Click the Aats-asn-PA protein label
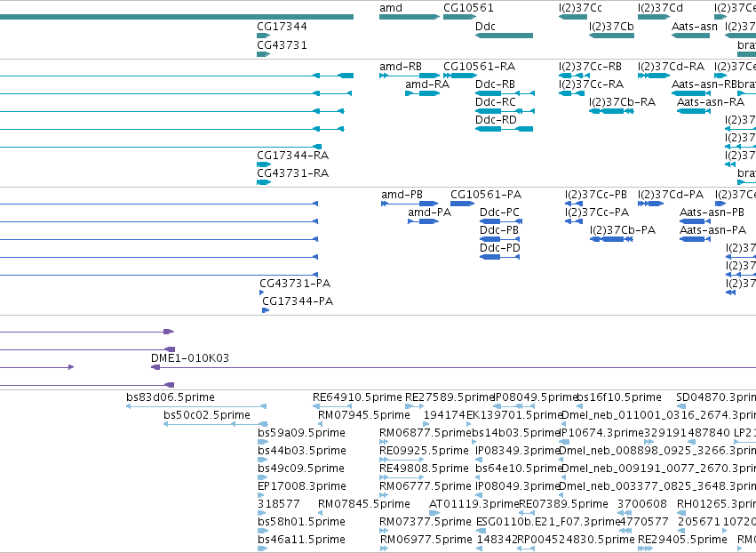The width and height of the screenshot is (756, 553). [712, 230]
